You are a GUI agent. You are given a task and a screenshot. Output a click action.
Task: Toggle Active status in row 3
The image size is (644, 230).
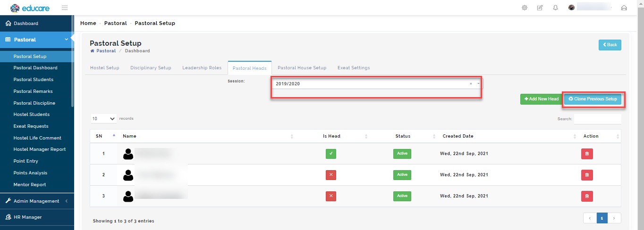click(402, 196)
